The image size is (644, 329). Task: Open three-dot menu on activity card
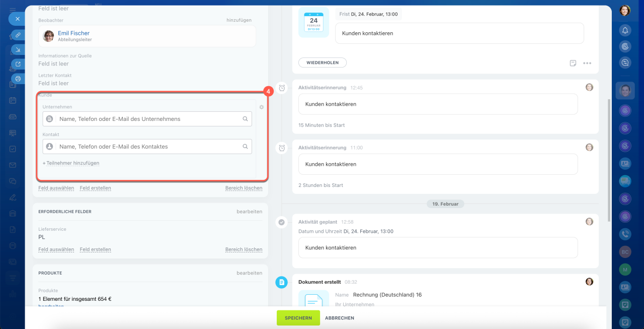[x=587, y=63]
